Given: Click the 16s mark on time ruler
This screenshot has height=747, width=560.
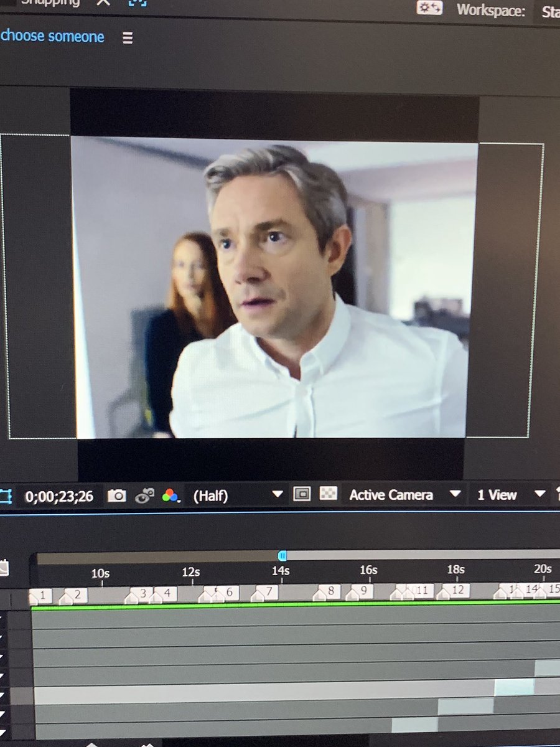Looking at the screenshot, I should pos(368,570).
